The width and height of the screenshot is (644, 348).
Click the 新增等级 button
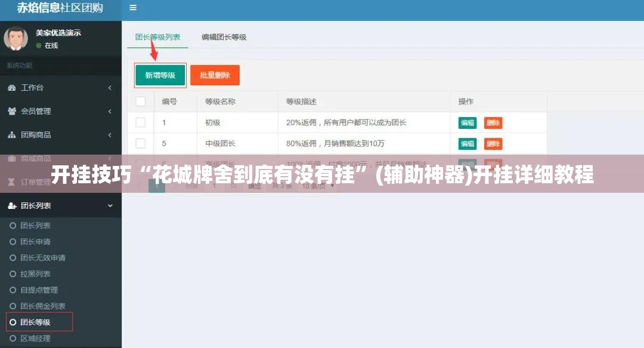click(160, 75)
